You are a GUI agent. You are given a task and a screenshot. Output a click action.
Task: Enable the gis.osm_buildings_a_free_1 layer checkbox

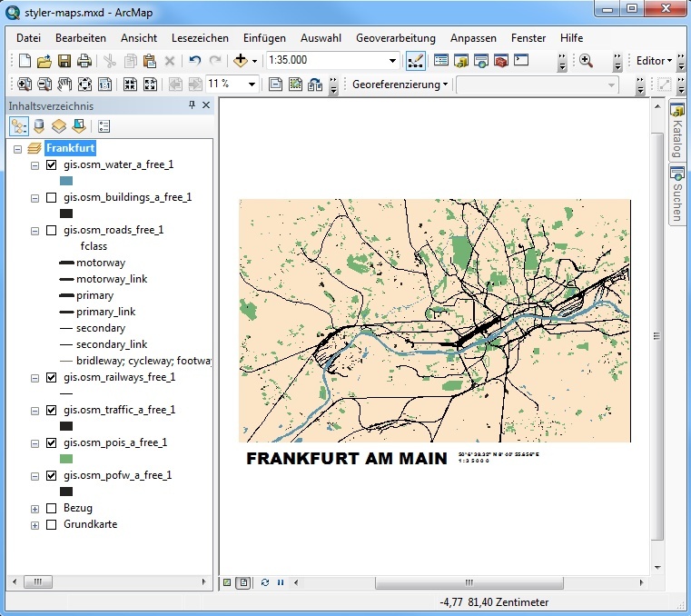(x=51, y=197)
